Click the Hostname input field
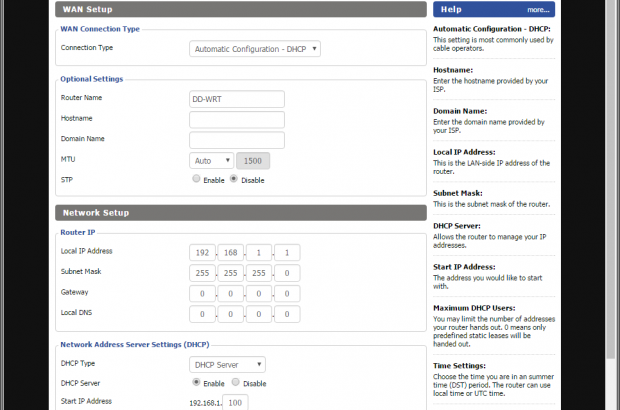This screenshot has width=620, height=410. 237,119
